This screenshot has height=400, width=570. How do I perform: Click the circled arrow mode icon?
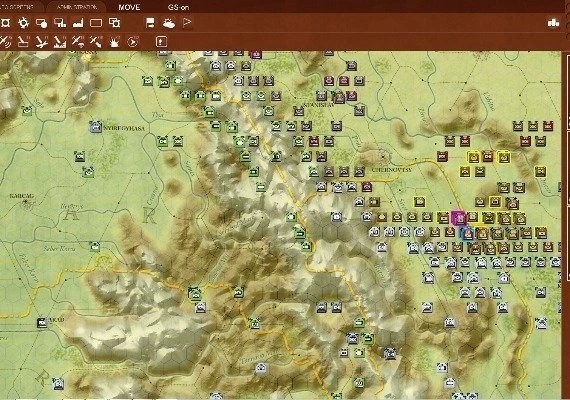click(x=133, y=42)
